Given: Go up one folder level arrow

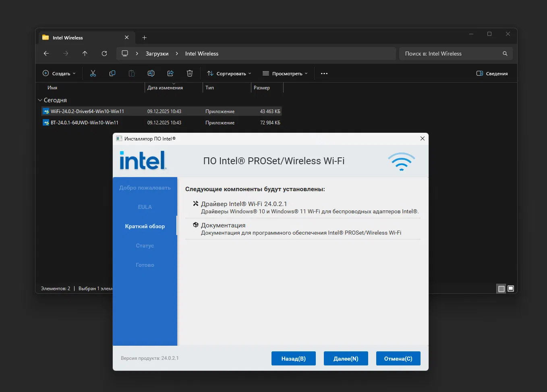Looking at the screenshot, I should pyautogui.click(x=85, y=54).
